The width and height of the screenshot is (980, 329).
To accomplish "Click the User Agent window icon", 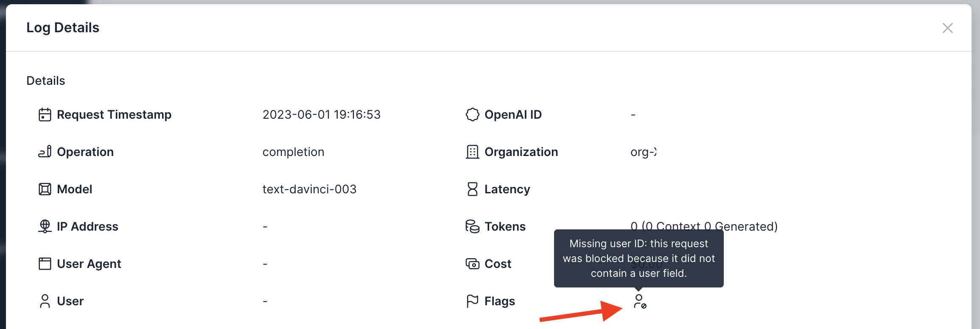I will click(x=45, y=264).
